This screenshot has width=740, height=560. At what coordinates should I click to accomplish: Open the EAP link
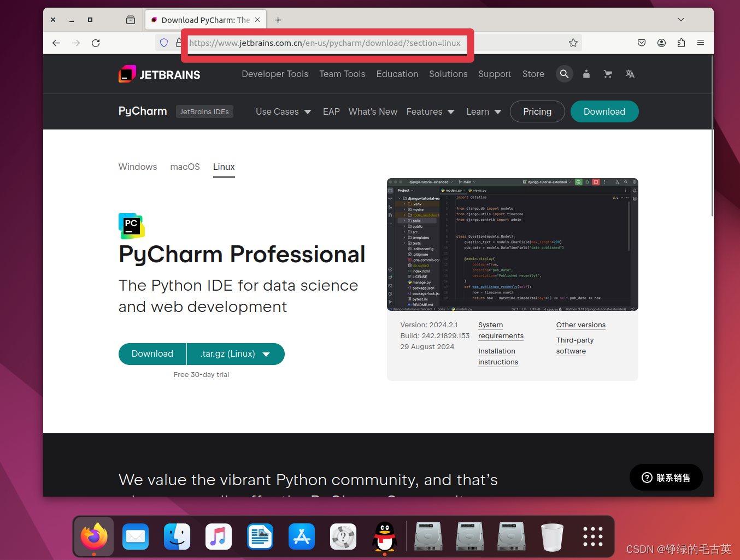(331, 111)
